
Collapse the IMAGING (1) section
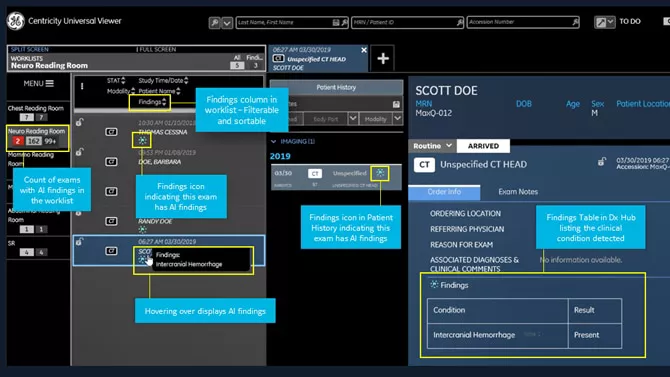(273, 141)
